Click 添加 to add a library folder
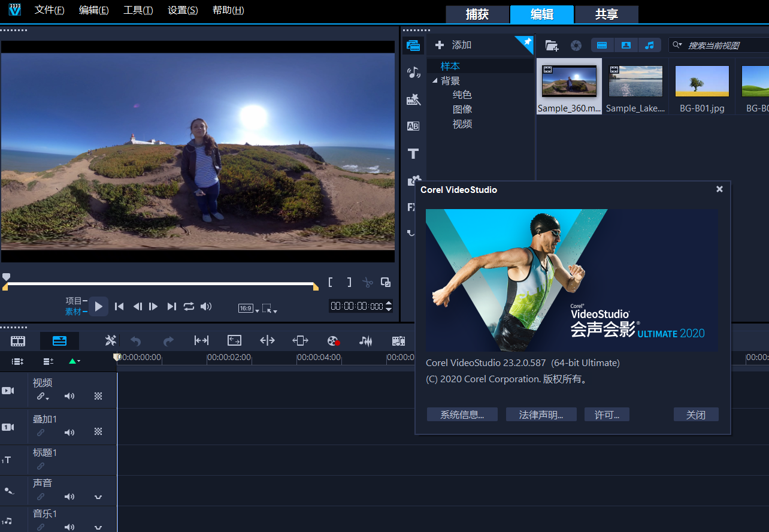 click(x=454, y=45)
